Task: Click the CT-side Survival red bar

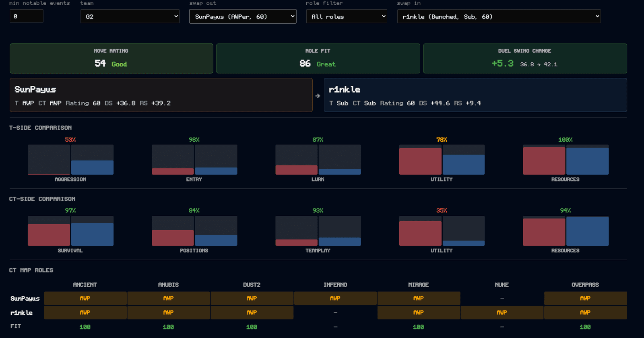Action: tap(49, 235)
